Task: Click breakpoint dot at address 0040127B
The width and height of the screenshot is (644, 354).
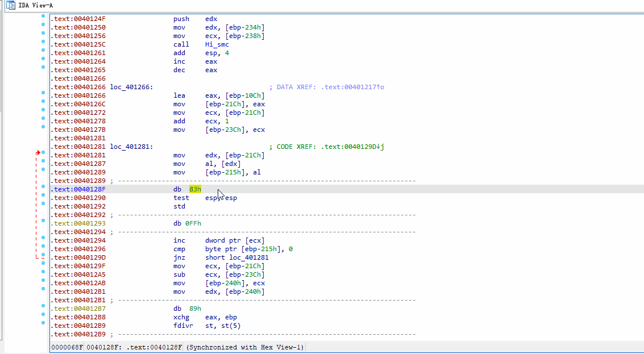Action: click(43, 127)
